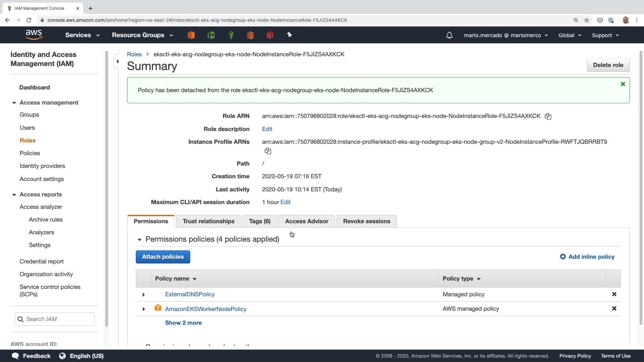Expand the ExternalDNSPolicy row details

coord(144,295)
